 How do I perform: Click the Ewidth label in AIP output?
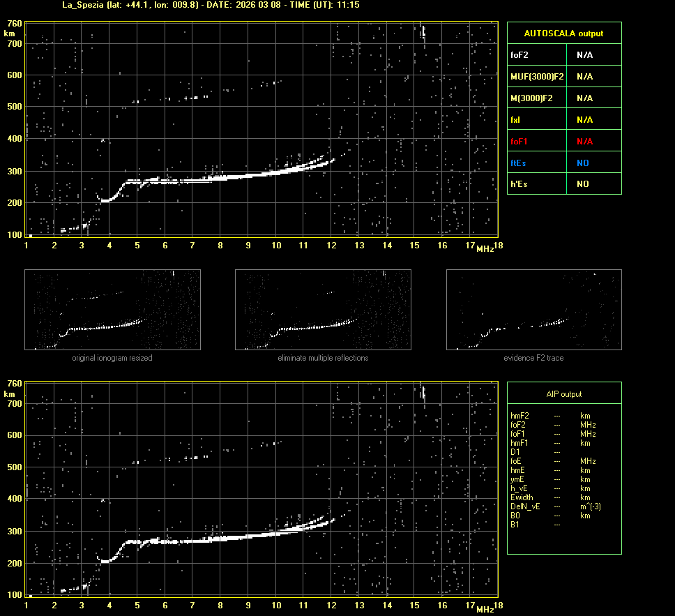point(520,497)
